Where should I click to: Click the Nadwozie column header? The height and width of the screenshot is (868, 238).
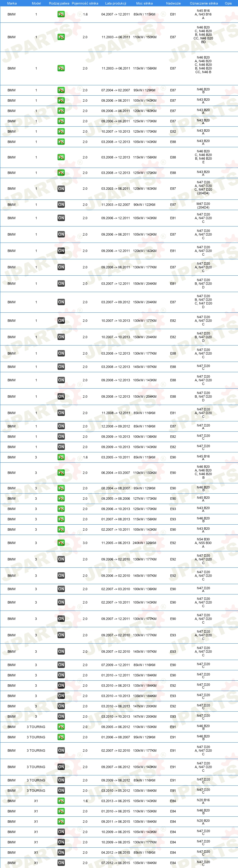(173, 3)
